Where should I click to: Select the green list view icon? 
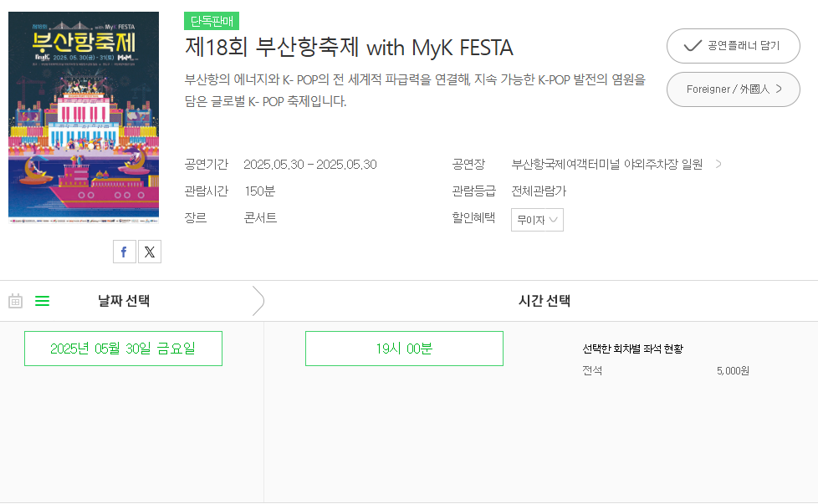click(x=43, y=302)
